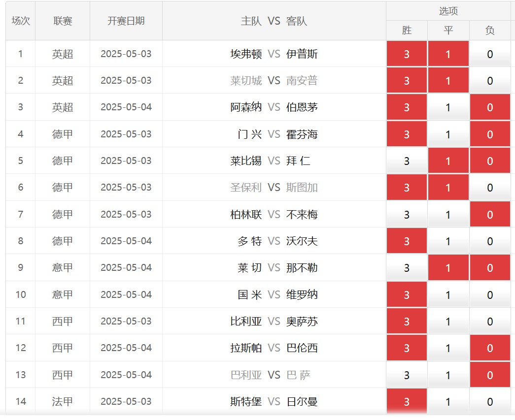Toggle win option 3 for 比利亚 VS 奥萨苏
The height and width of the screenshot is (420, 515).
(x=407, y=321)
